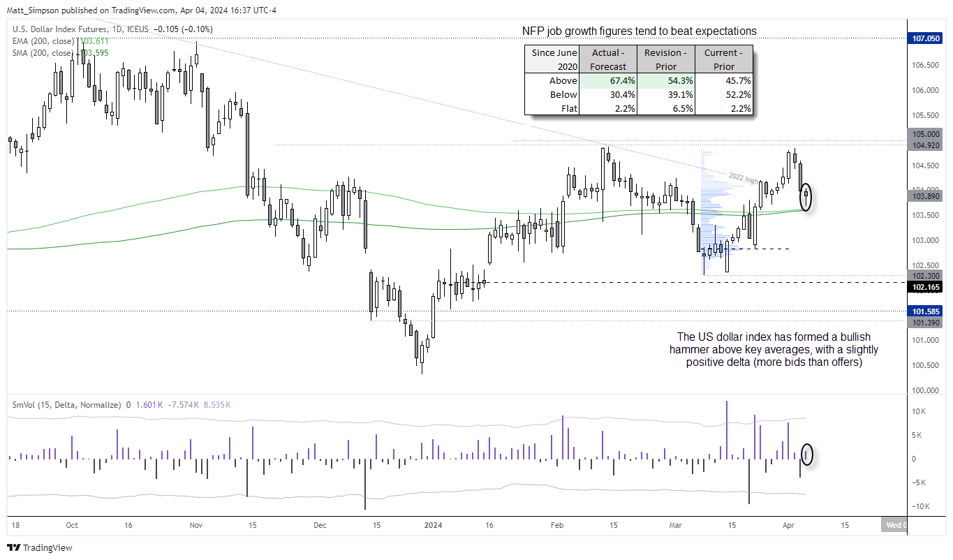
Task: Click the 'Below' row label in table
Action: coord(563,94)
